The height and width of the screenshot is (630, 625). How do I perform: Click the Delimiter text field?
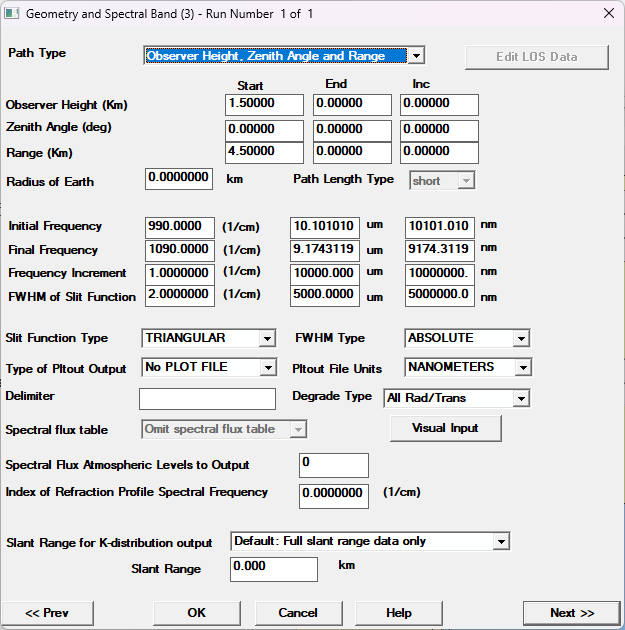207,399
